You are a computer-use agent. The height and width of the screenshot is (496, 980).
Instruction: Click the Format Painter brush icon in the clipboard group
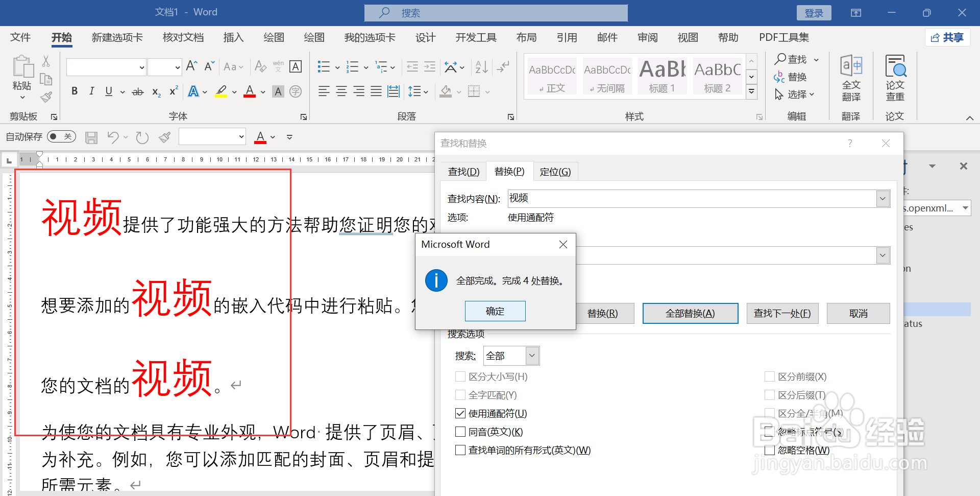46,97
